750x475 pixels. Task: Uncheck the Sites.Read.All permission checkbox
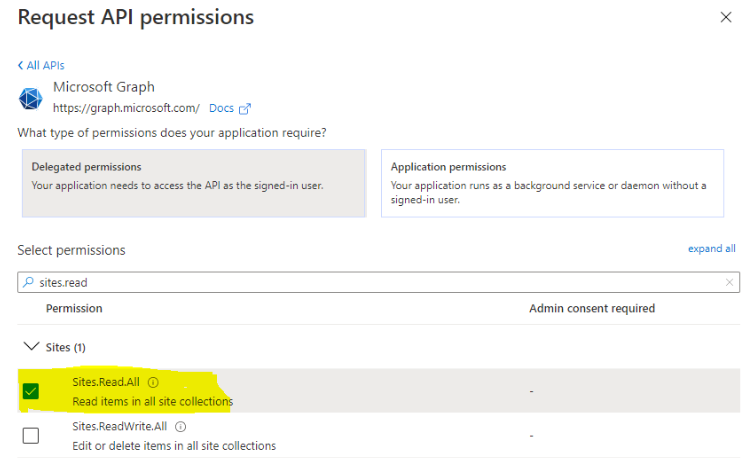(x=31, y=391)
